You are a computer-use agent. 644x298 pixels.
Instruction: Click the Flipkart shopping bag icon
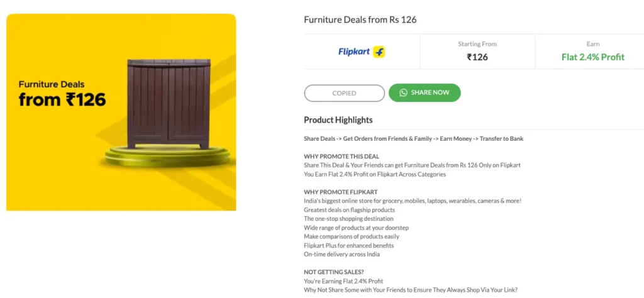point(379,52)
